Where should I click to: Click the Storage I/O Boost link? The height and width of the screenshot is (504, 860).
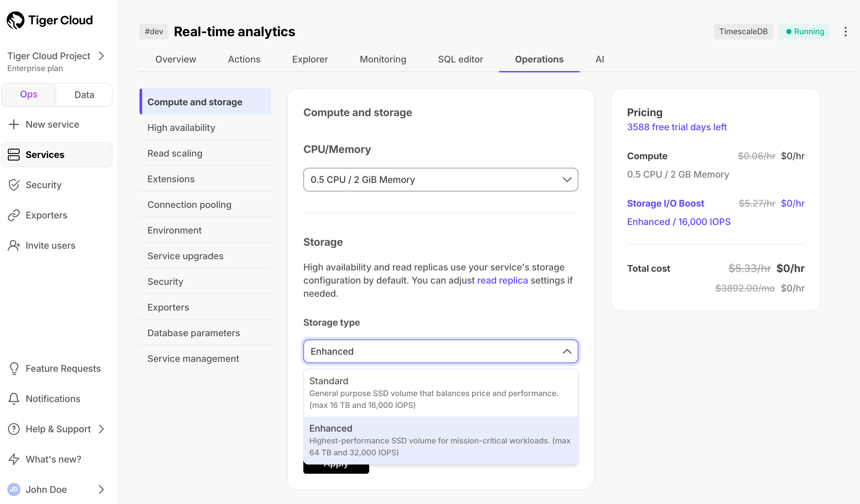[666, 203]
